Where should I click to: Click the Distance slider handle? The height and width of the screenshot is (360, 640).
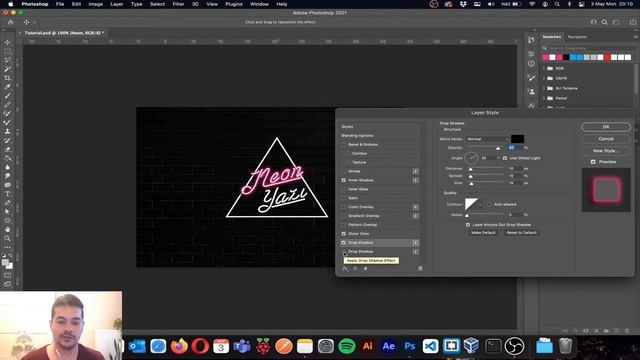tap(471, 169)
